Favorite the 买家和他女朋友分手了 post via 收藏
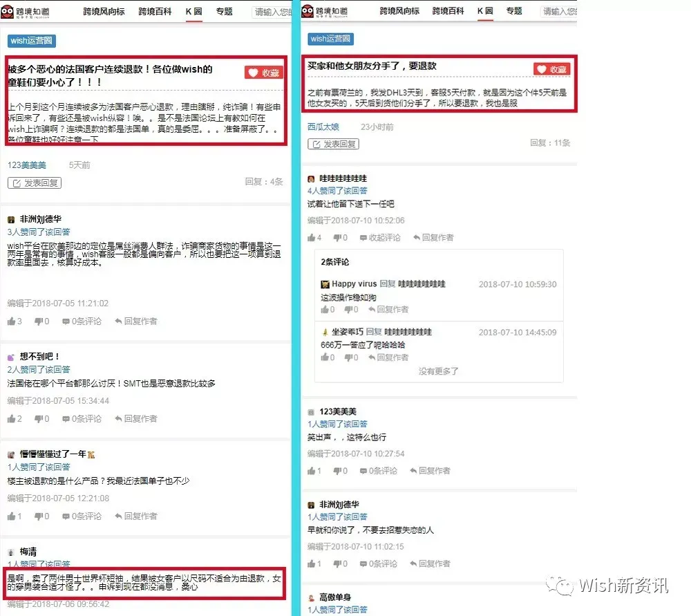Image resolution: width=691 pixels, height=616 pixels. point(551,69)
